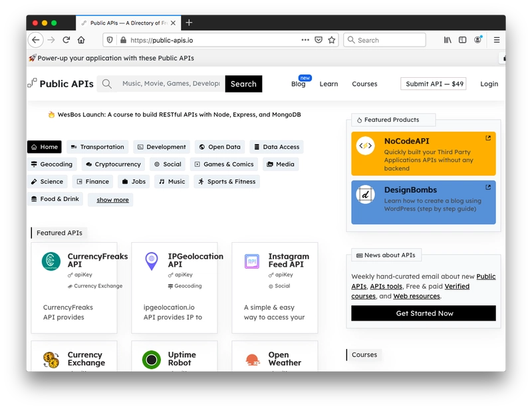Click the magnifier icon in site search
The width and height of the screenshot is (532, 409).
106,84
